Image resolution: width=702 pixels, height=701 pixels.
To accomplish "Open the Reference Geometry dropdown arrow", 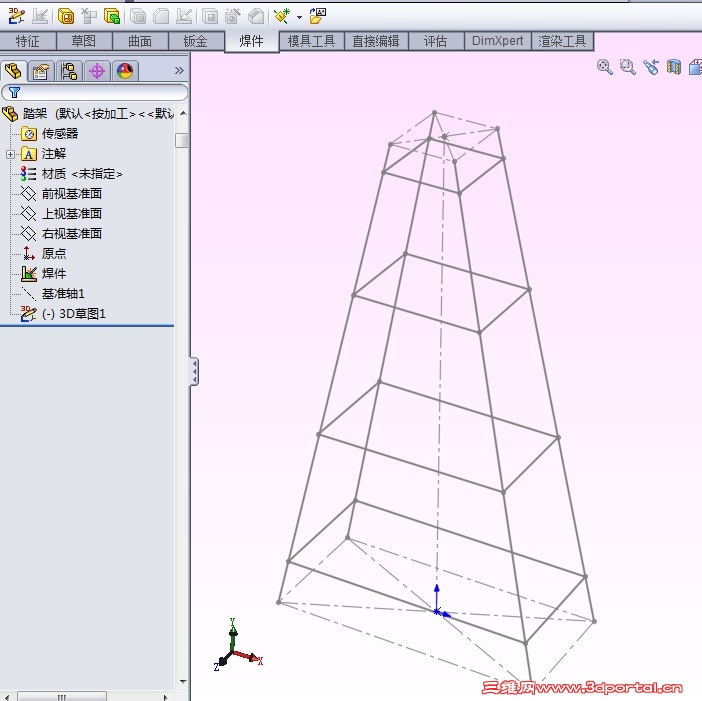I will click(x=299, y=17).
